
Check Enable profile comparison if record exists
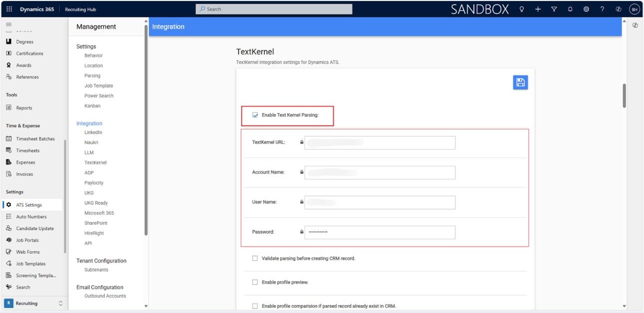255,306
